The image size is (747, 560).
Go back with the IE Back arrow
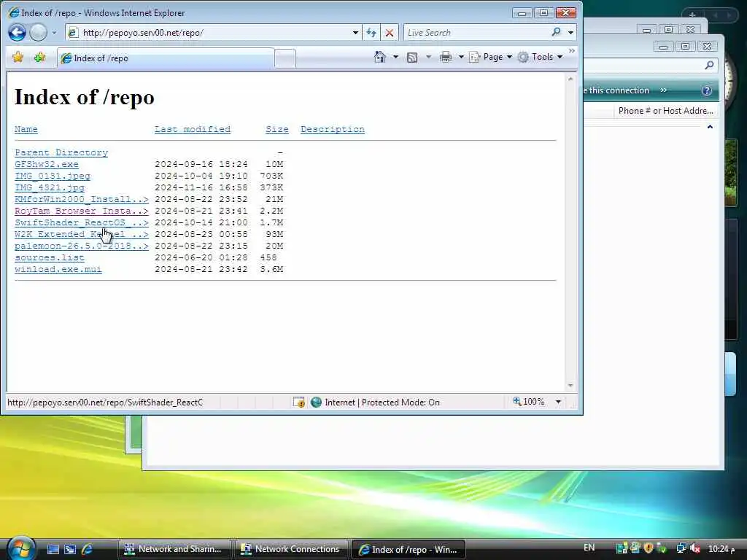(18, 32)
